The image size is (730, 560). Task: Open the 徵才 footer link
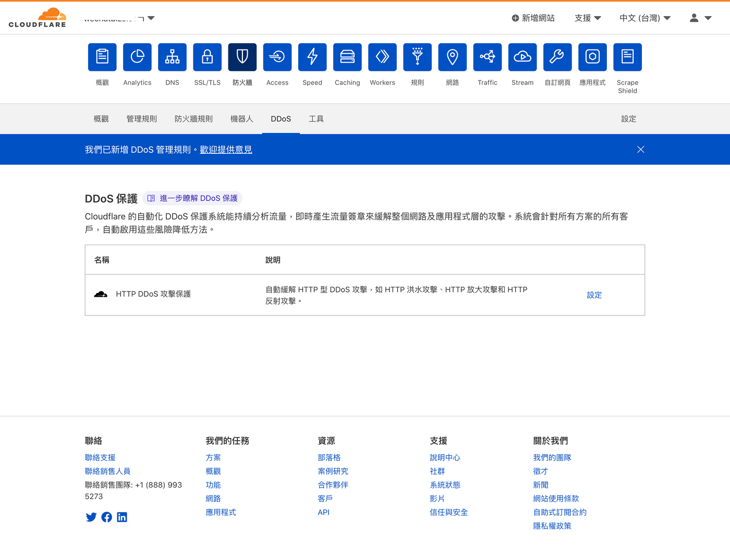click(x=541, y=471)
